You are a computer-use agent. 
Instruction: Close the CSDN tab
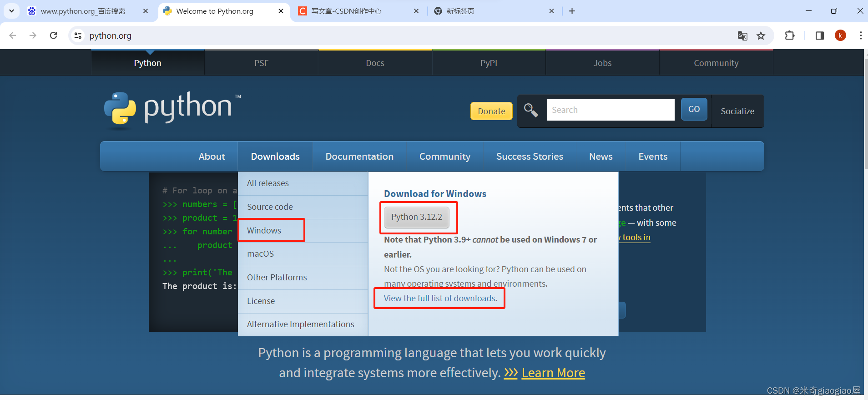pyautogui.click(x=416, y=11)
